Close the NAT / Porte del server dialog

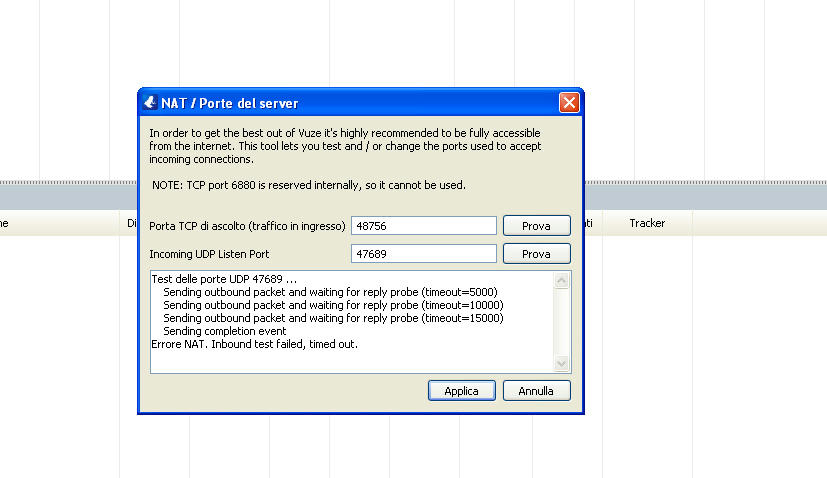click(569, 103)
